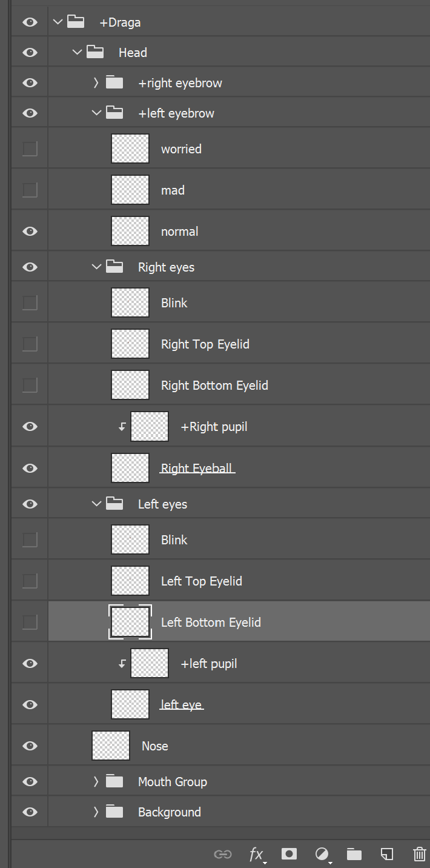The image size is (430, 868).
Task: Select the Left Top Eyelid layer
Action: coord(239,581)
